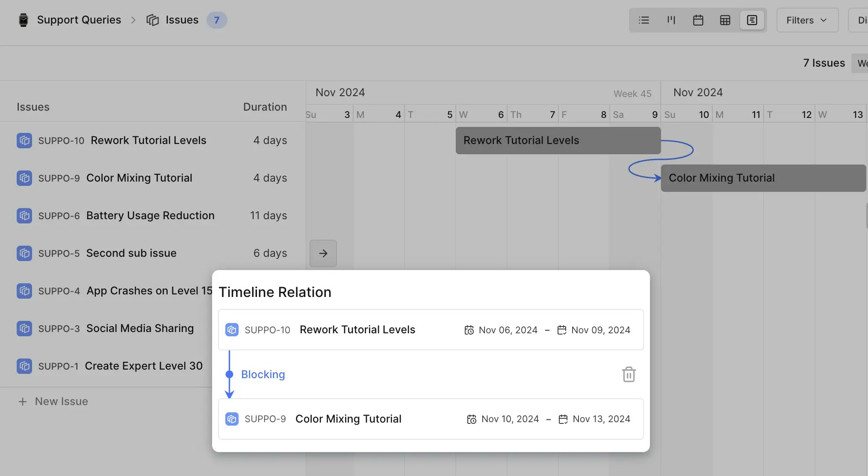Screen dimensions: 868x476
Task: Select the Gantt timeline layout icon
Action: click(x=752, y=20)
